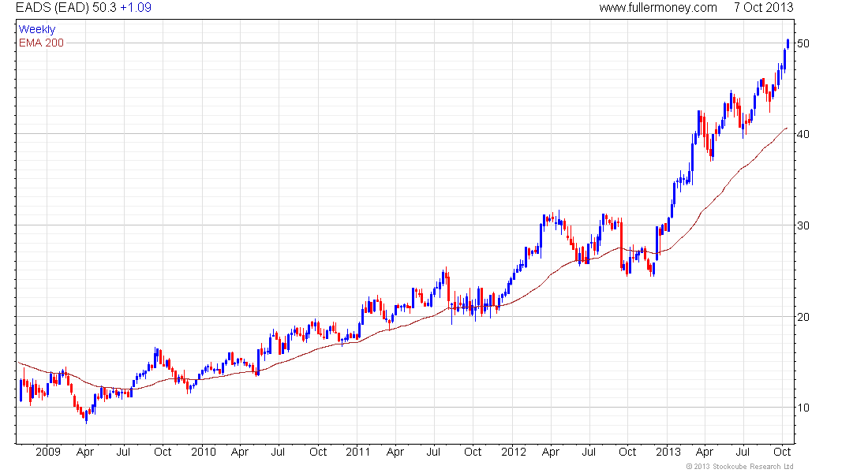Click the 2012 year label on time axis

click(x=514, y=452)
